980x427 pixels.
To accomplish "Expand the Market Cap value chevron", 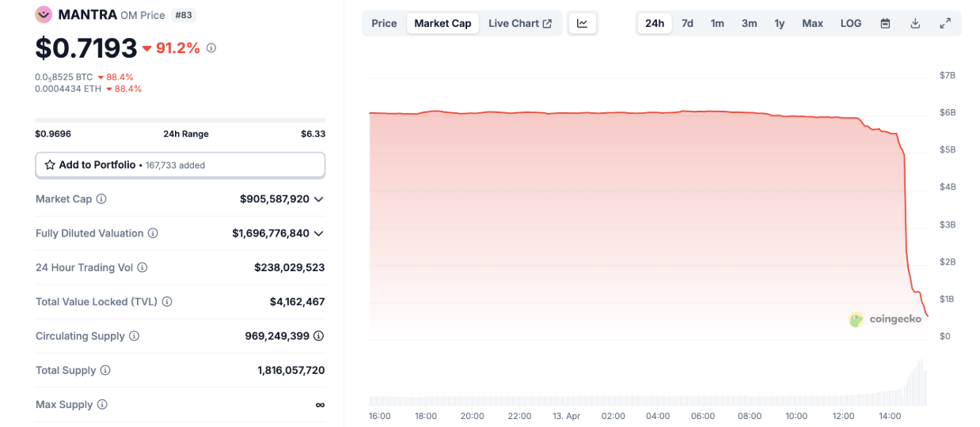I will [x=319, y=199].
